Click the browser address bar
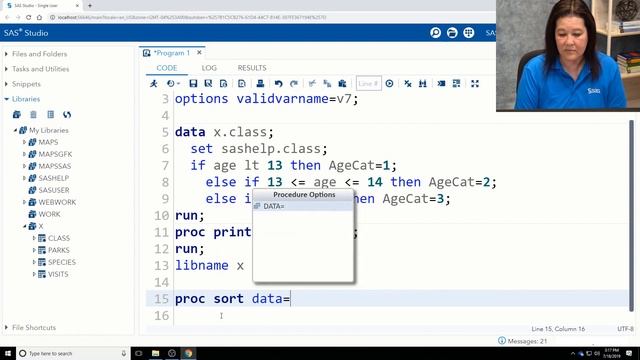Viewport: 640px width, 360px height. tap(269, 18)
